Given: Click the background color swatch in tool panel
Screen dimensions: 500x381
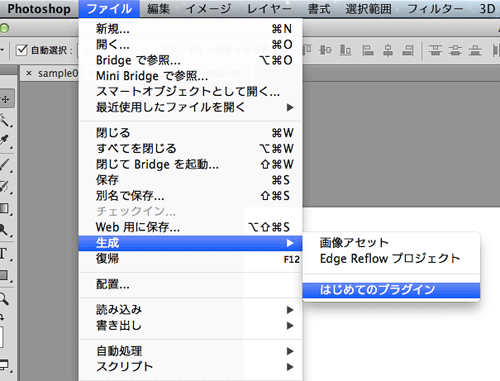Looking at the screenshot, I should click(x=1, y=337).
